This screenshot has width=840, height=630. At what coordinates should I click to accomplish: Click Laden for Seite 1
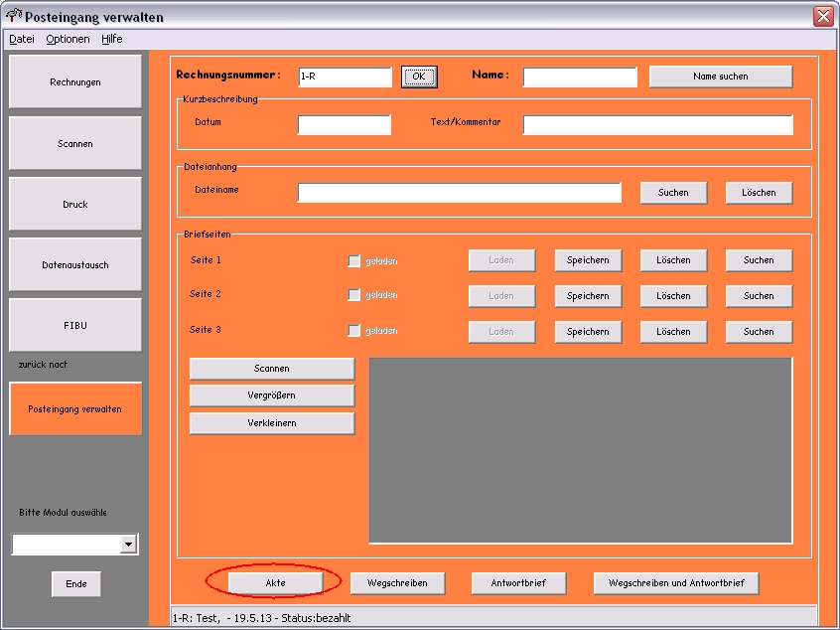click(x=501, y=260)
